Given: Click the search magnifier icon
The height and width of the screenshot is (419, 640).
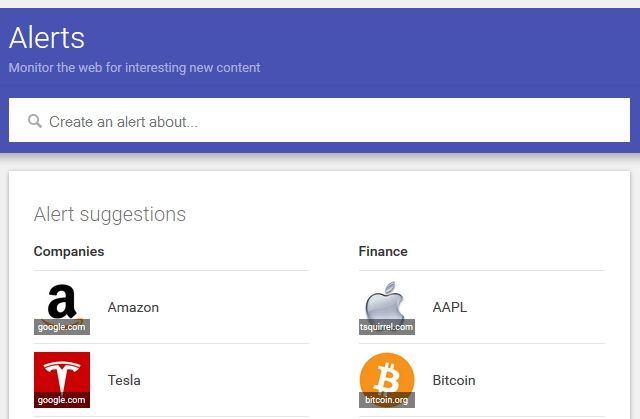Looking at the screenshot, I should (x=35, y=121).
